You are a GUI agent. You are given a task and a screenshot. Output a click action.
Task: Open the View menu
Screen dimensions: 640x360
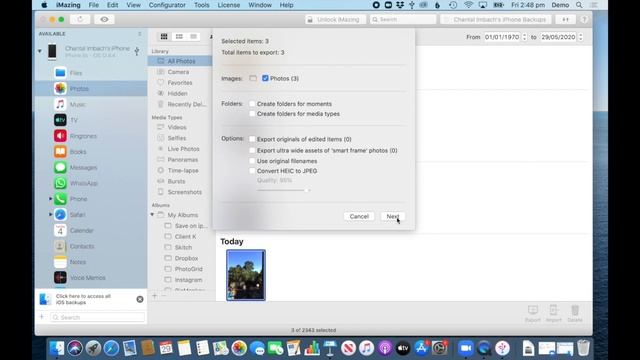pos(133,5)
